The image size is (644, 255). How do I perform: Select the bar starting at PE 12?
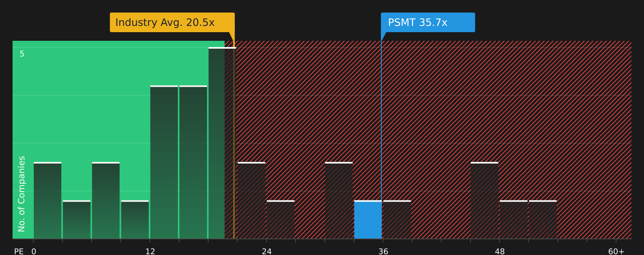164,162
